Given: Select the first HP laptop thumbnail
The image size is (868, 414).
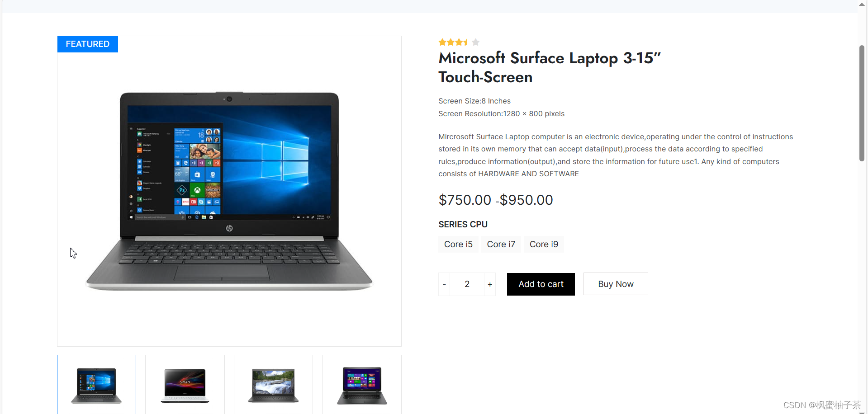Looking at the screenshot, I should click(x=96, y=385).
